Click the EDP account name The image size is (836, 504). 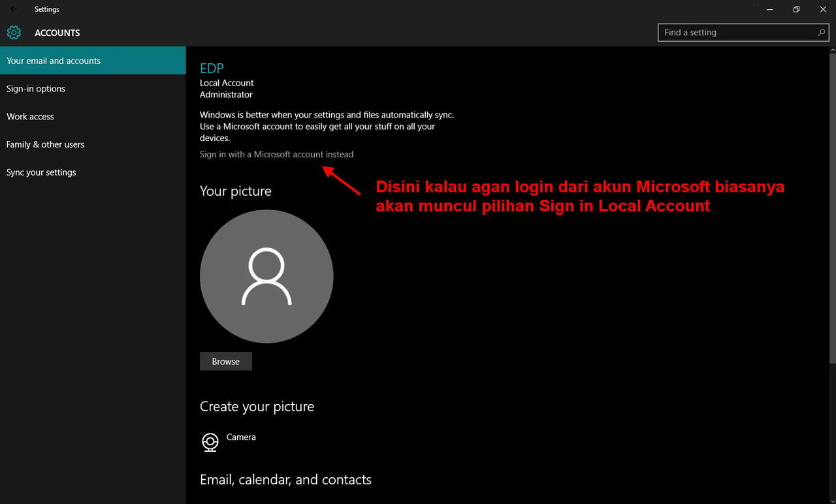pos(212,68)
